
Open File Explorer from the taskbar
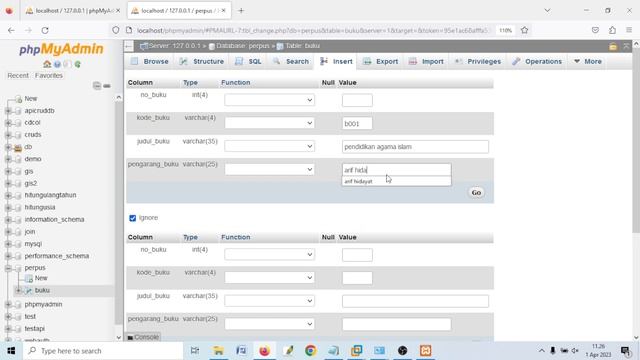click(218, 351)
